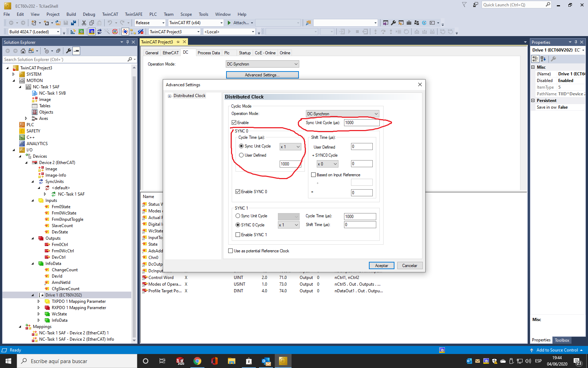Open Operation Mode dropdown in Advanced Settings
Image resolution: width=588 pixels, height=368 pixels.
tap(342, 114)
